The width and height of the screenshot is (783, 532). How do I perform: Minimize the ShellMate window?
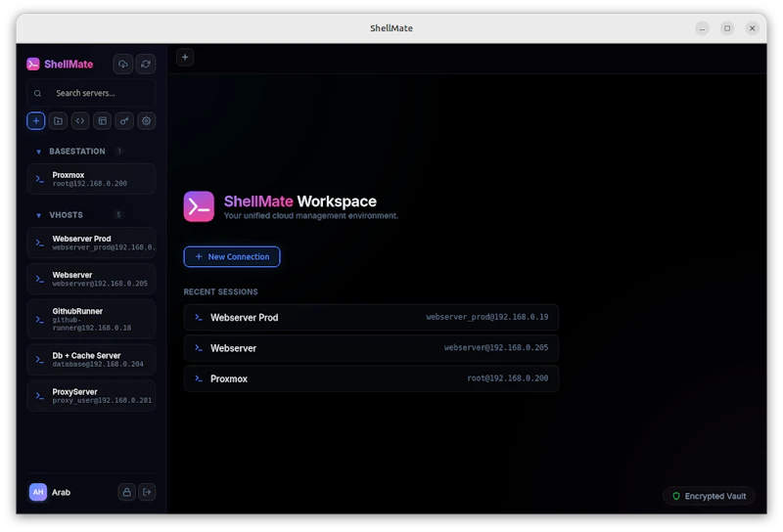click(702, 28)
